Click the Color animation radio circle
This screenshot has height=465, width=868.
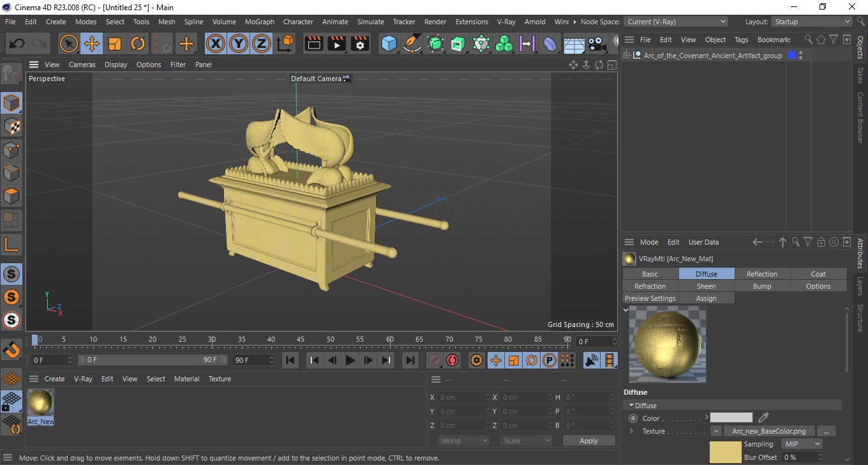tap(633, 418)
